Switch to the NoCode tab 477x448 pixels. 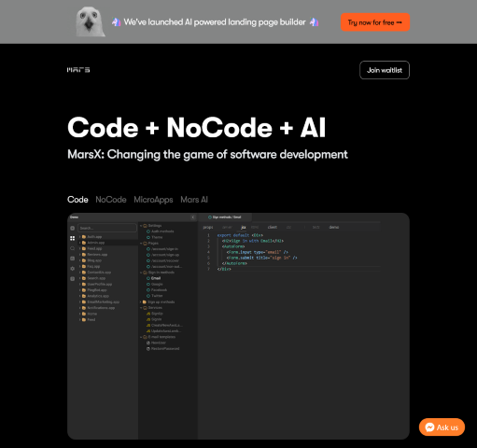click(x=111, y=200)
